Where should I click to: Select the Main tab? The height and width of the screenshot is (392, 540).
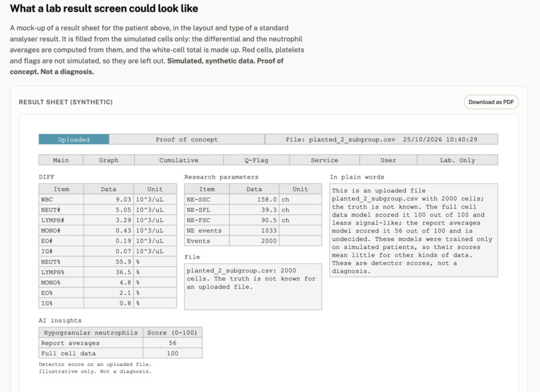[61, 160]
